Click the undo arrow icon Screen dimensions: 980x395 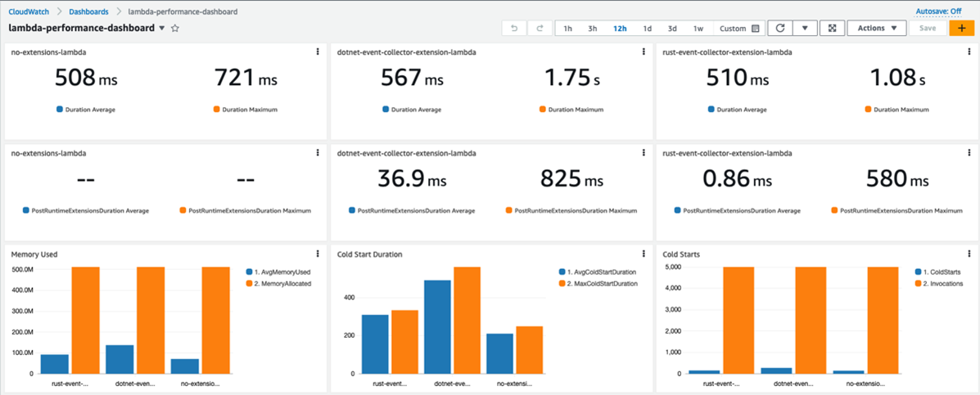(514, 29)
